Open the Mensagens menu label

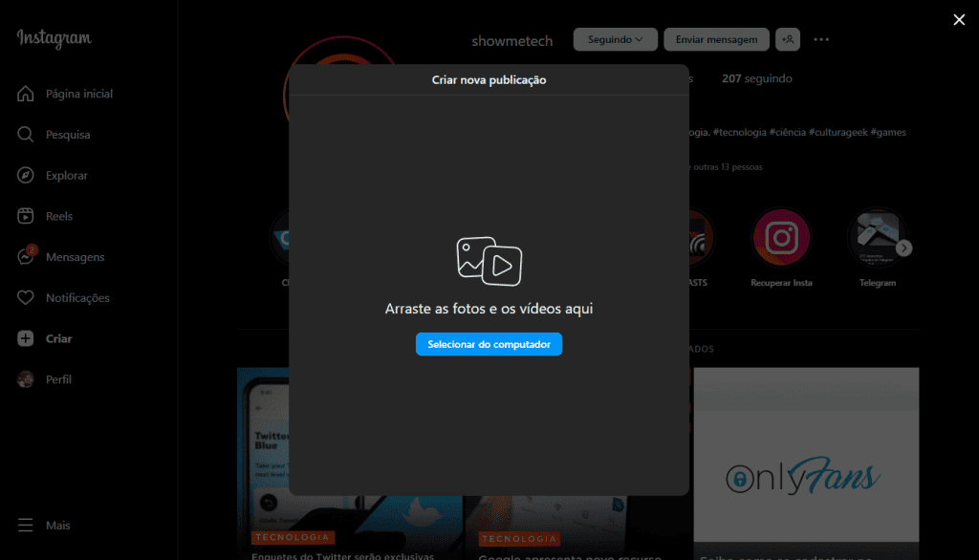point(75,257)
